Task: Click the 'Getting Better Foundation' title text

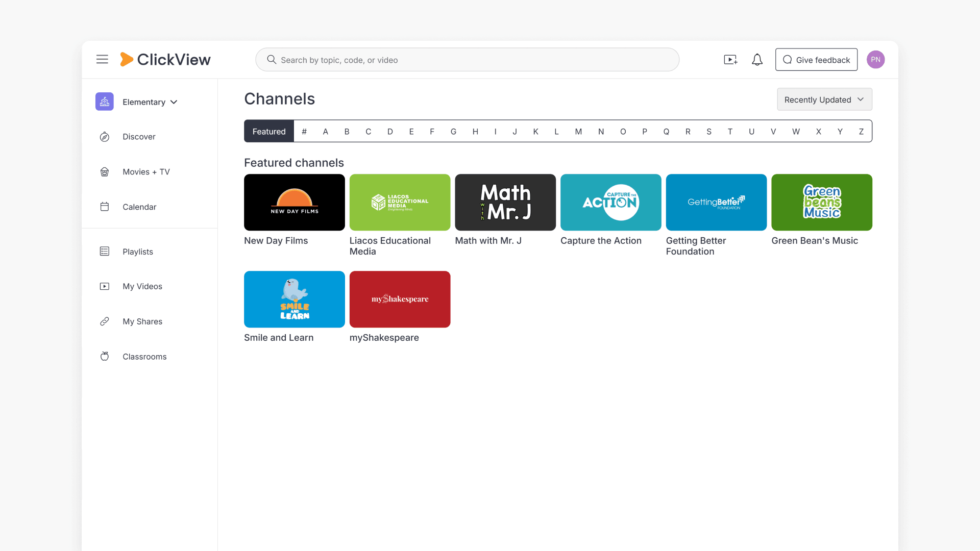Action: pyautogui.click(x=696, y=246)
